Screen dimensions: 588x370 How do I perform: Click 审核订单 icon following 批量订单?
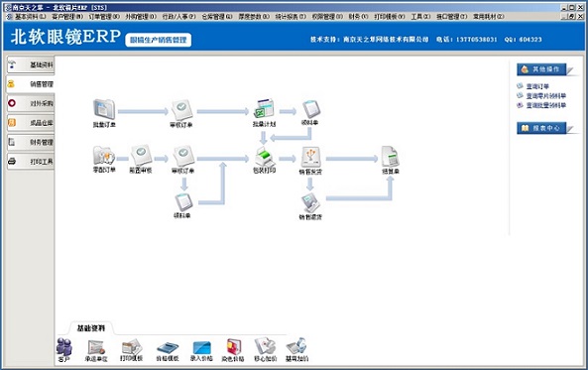(181, 110)
